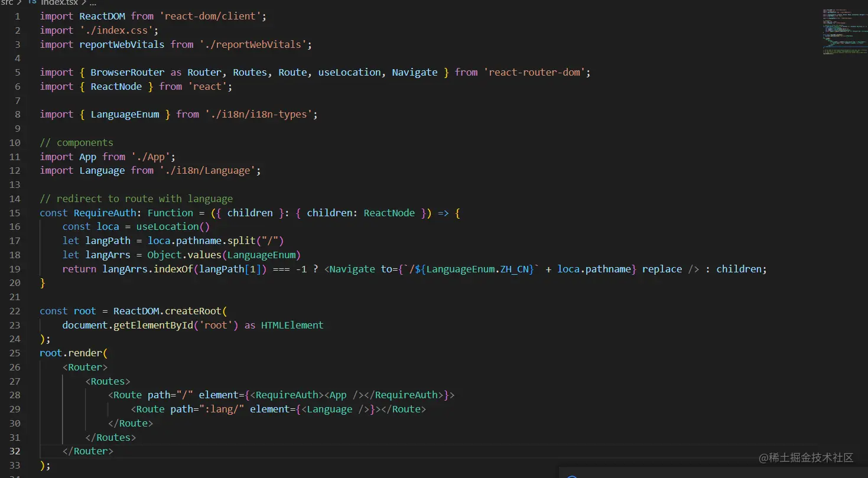Click the <App /> element on line 28

point(344,395)
